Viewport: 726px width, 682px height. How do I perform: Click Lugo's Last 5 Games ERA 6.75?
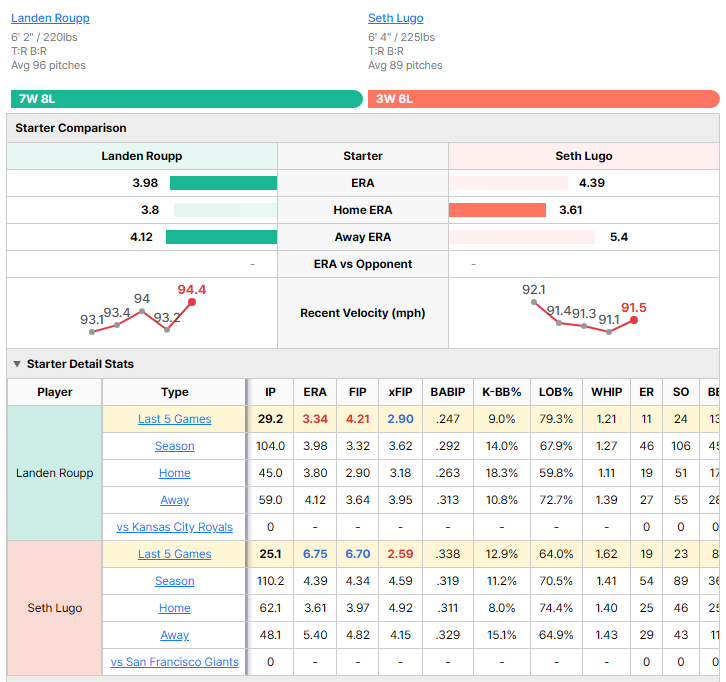tap(315, 554)
